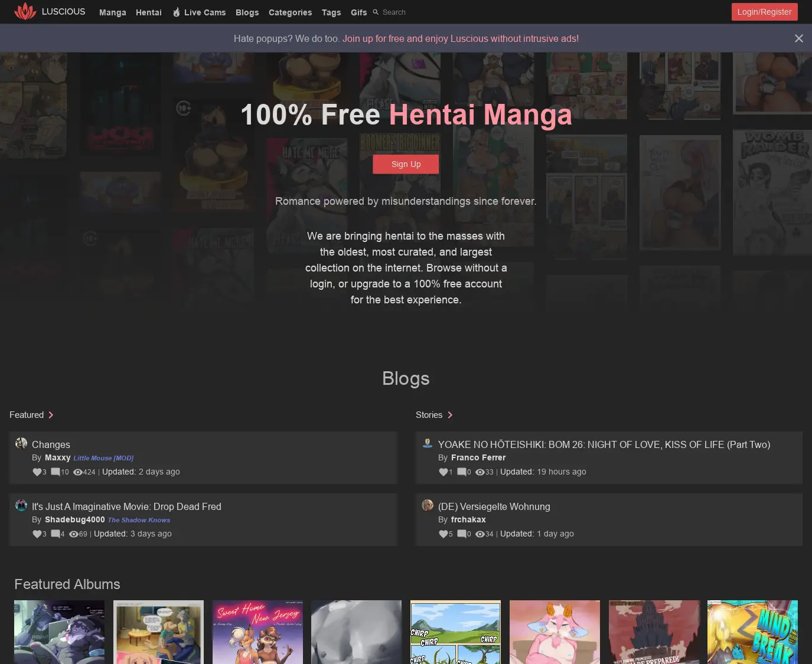Click the 'Updated: 19 hours ago' text
The height and width of the screenshot is (664, 812).
point(543,472)
